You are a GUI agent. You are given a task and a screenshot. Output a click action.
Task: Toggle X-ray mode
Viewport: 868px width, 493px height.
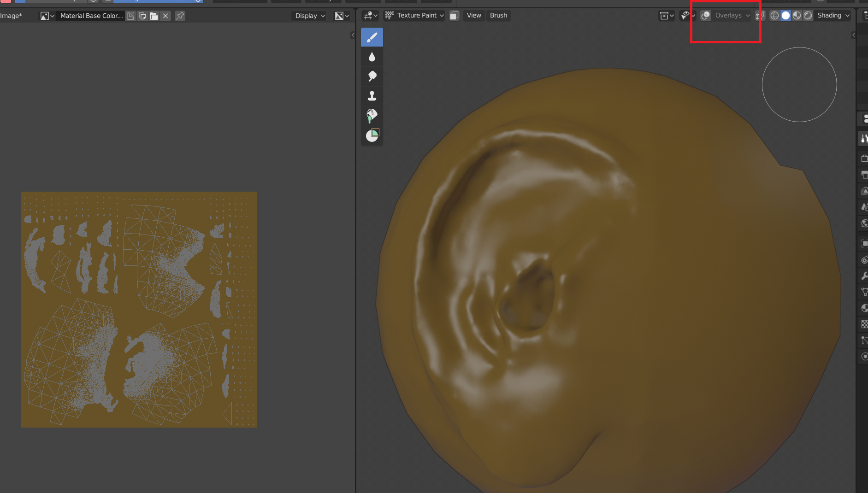[760, 15]
